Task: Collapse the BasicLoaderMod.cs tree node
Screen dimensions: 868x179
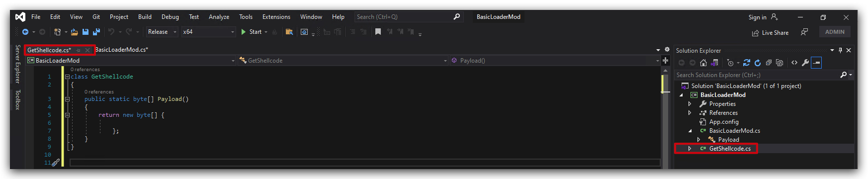Action: pos(690,131)
